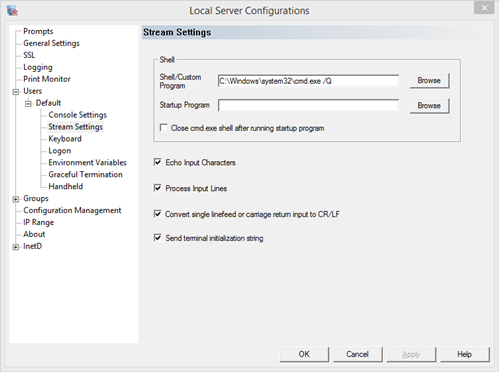Image resolution: width=499 pixels, height=372 pixels.
Task: Collapse the Users tree node
Action: pos(16,92)
